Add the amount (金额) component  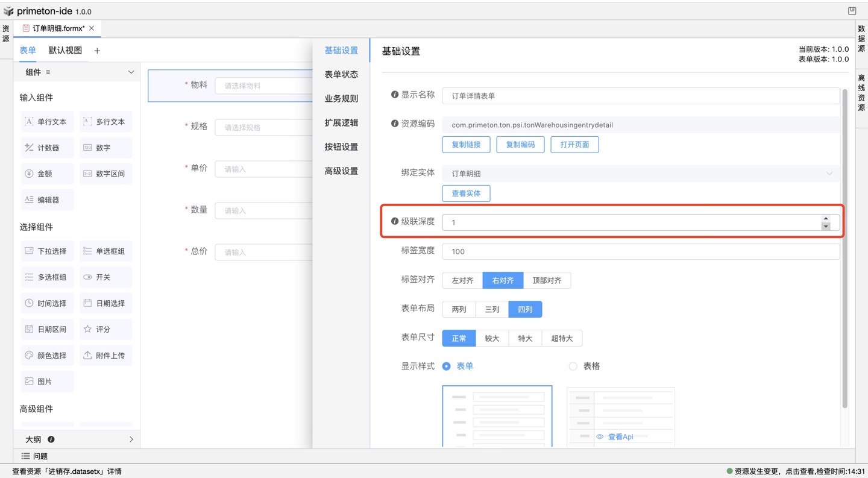(47, 174)
